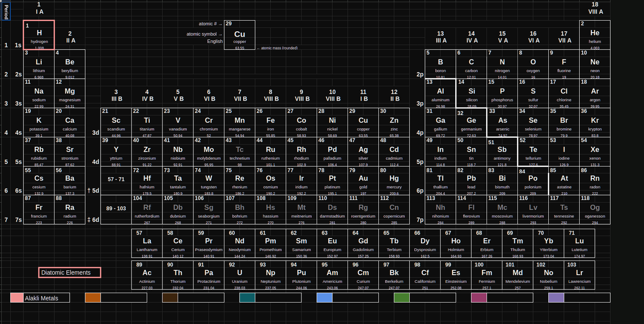Screen dimensions: 644x324
Task: Select the pink legend color swatch
Action: point(17,298)
